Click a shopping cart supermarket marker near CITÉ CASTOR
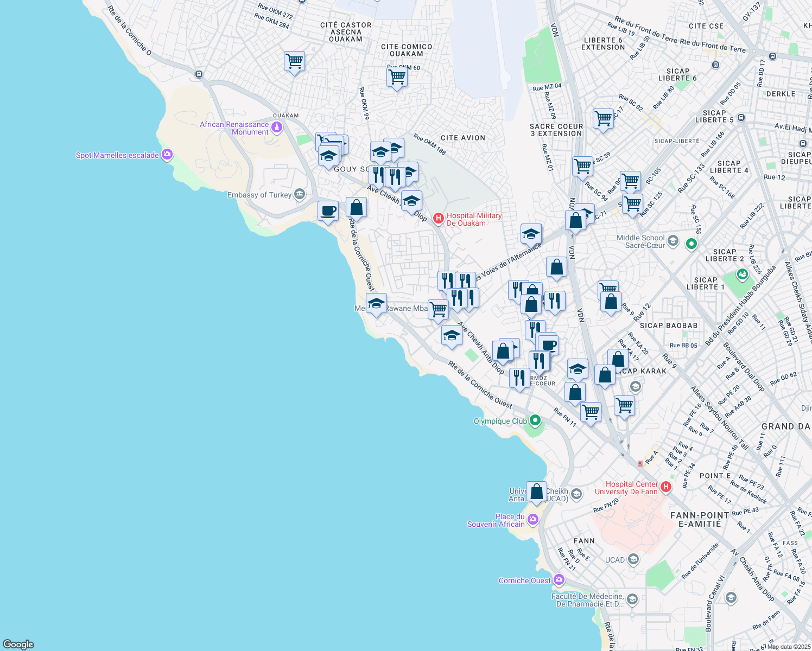The image size is (812, 651). click(x=294, y=61)
